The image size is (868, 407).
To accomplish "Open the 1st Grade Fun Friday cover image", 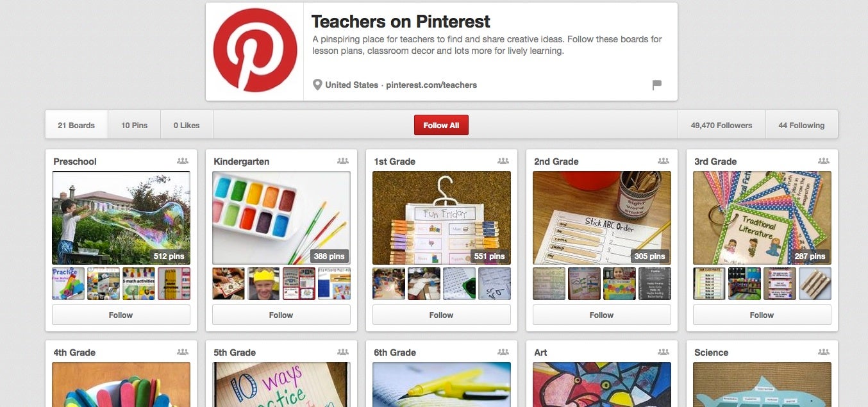I will (x=442, y=218).
